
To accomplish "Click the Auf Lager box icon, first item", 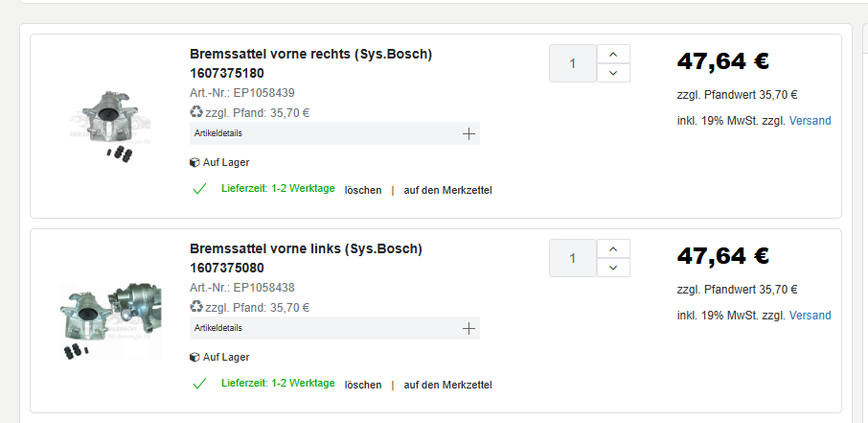I will 194,162.
